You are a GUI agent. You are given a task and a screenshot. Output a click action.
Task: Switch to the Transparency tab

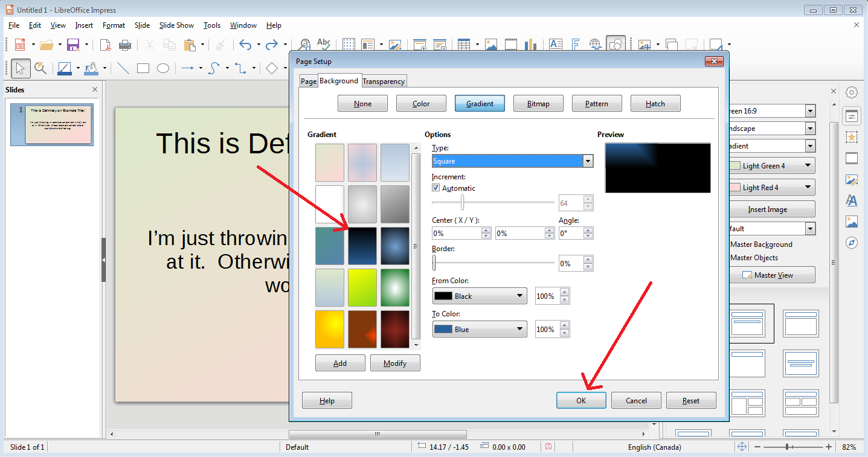click(384, 81)
